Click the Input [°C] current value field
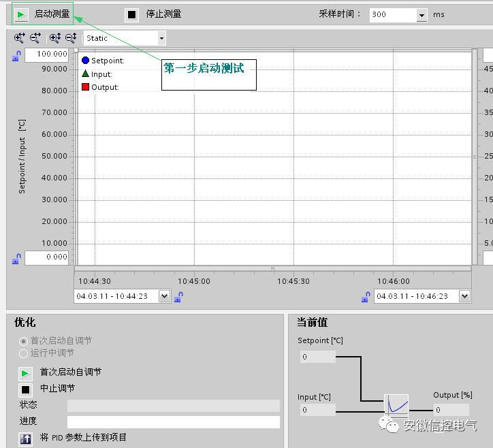493x448 pixels. pyautogui.click(x=318, y=410)
